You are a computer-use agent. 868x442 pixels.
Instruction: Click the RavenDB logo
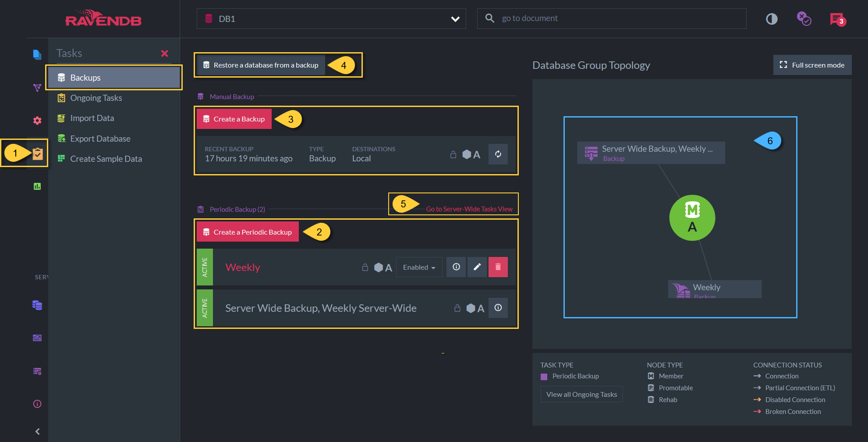(103, 18)
